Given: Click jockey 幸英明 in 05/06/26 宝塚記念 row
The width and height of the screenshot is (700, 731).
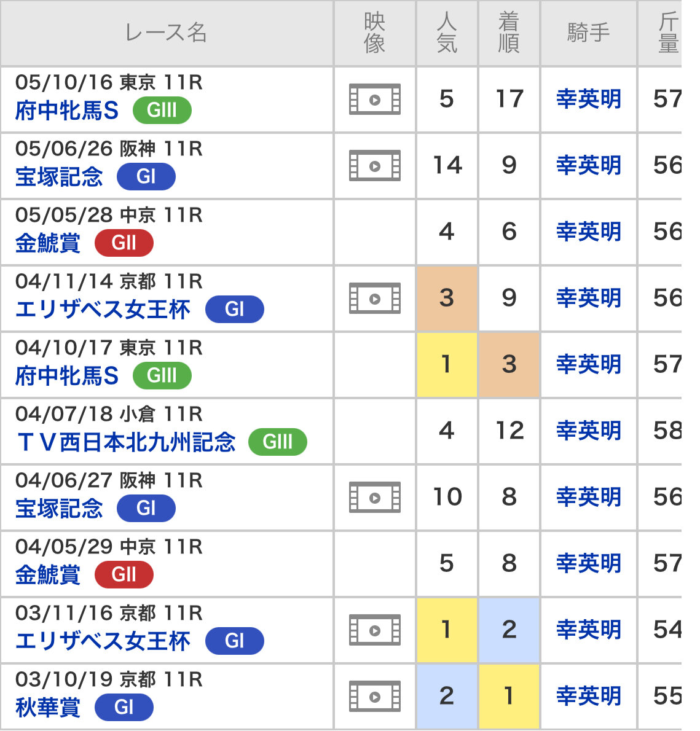Looking at the screenshot, I should click(588, 166).
